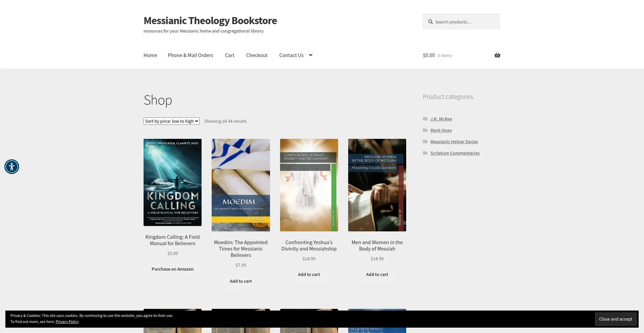Open Men and Women in Body cover
Screen dimensions: 644x333
377,185
